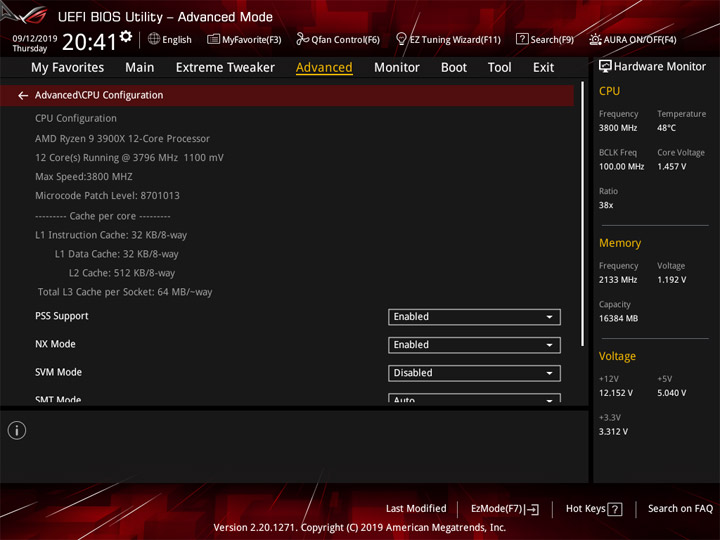Open the Extreme Tweaker tab
Image resolution: width=720 pixels, height=540 pixels.
225,68
